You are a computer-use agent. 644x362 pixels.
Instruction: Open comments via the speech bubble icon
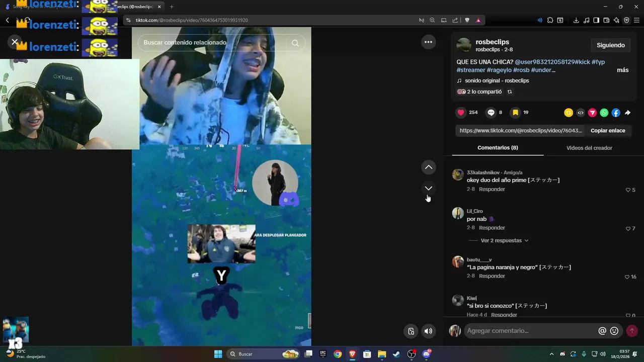point(491,113)
